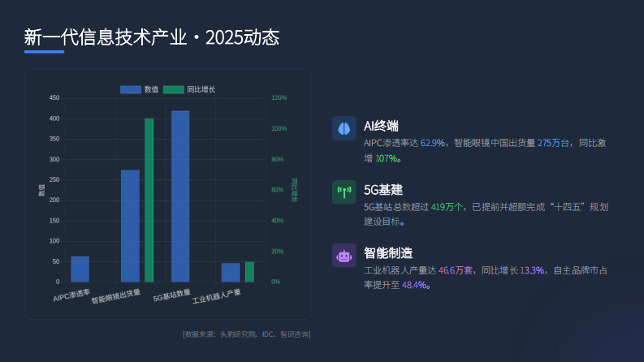Click the 62.9% value text
The width and height of the screenshot is (644, 362).
(433, 143)
